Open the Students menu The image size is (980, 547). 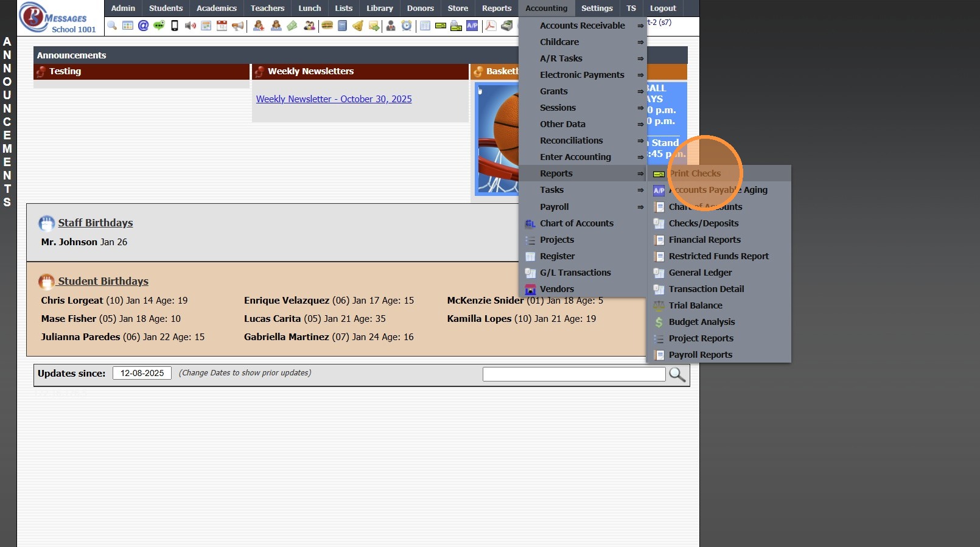[x=166, y=8]
